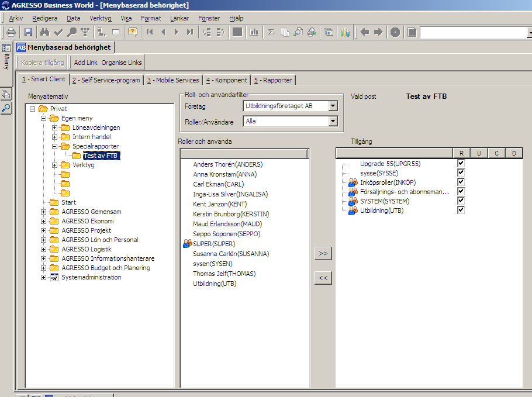
Task: Expand the Systemadministration node
Action: (43, 277)
